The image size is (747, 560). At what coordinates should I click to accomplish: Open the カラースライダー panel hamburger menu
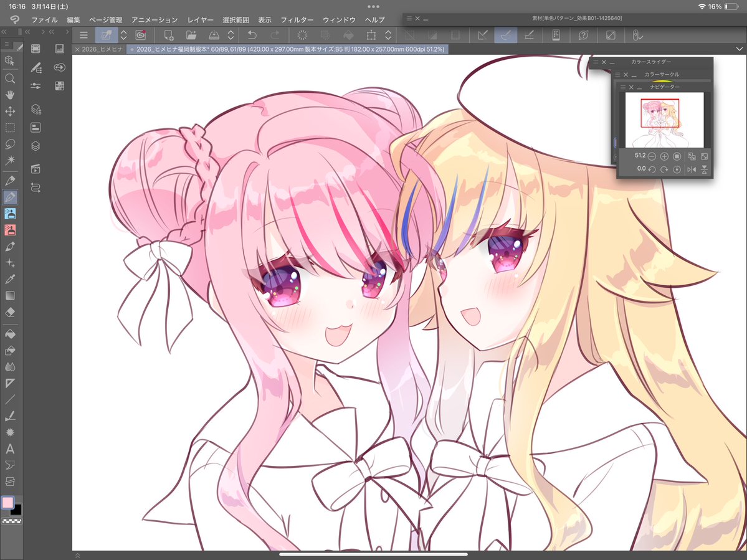click(596, 62)
